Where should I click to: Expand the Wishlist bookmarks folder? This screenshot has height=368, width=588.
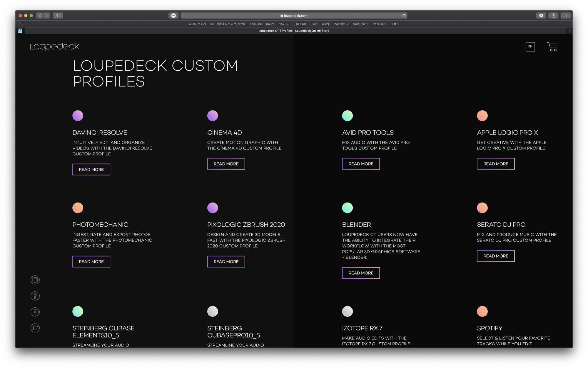pyautogui.click(x=341, y=24)
